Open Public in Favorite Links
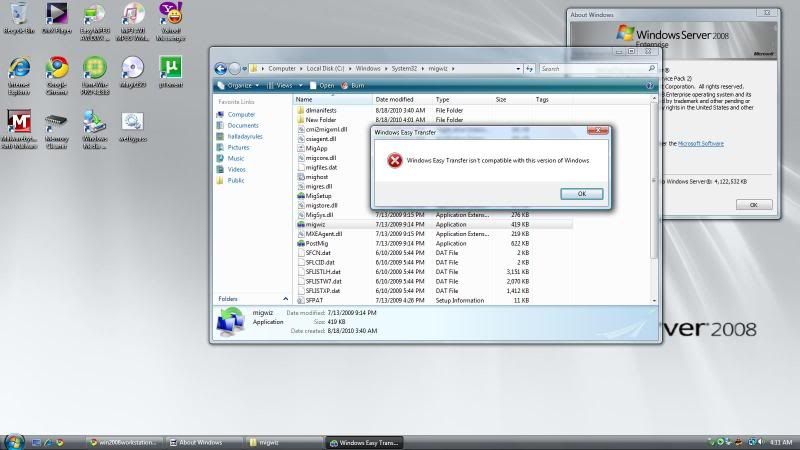Image resolution: width=800 pixels, height=450 pixels. click(231, 180)
